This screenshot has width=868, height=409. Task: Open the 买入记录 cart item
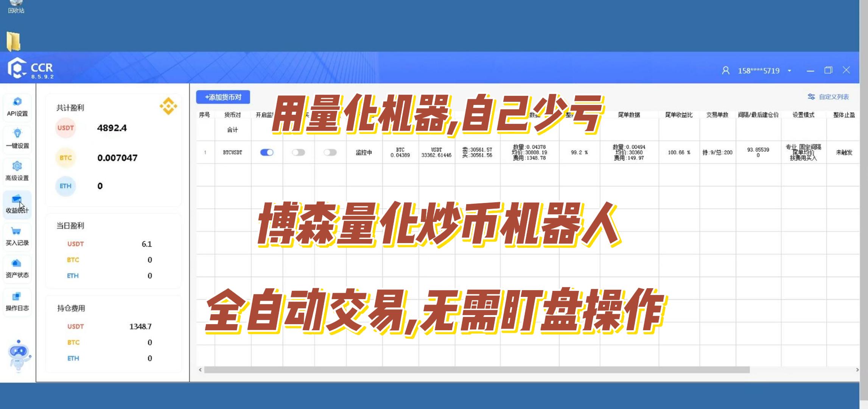(x=17, y=236)
